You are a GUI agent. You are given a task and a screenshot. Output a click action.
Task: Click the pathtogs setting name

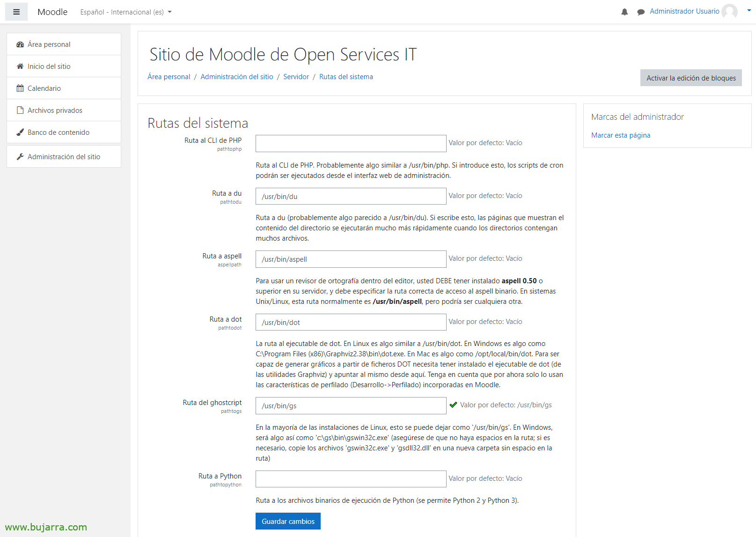click(x=231, y=412)
